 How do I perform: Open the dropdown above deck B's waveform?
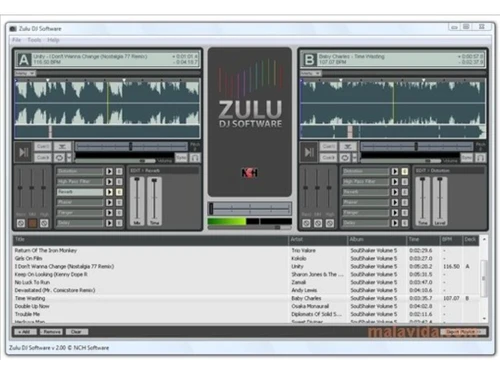(x=311, y=73)
